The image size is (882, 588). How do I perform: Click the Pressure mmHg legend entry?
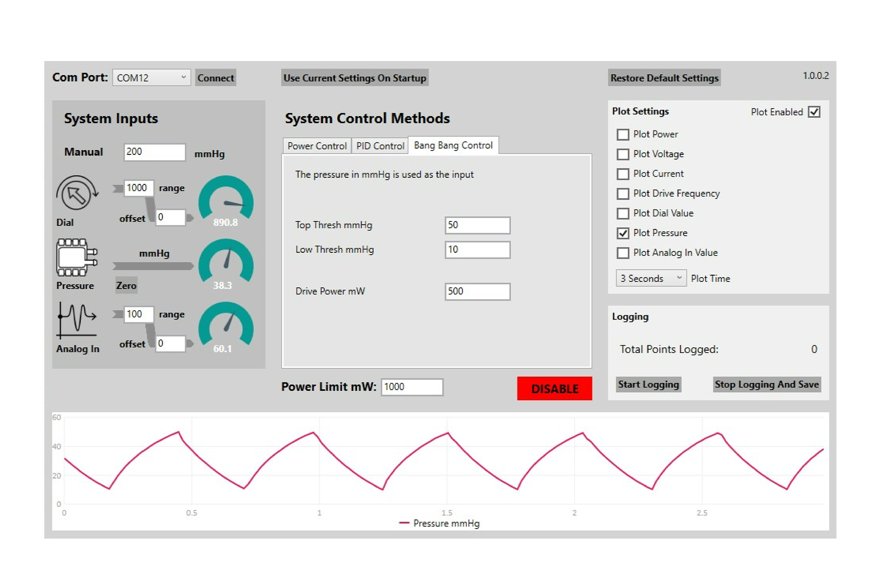pos(440,523)
